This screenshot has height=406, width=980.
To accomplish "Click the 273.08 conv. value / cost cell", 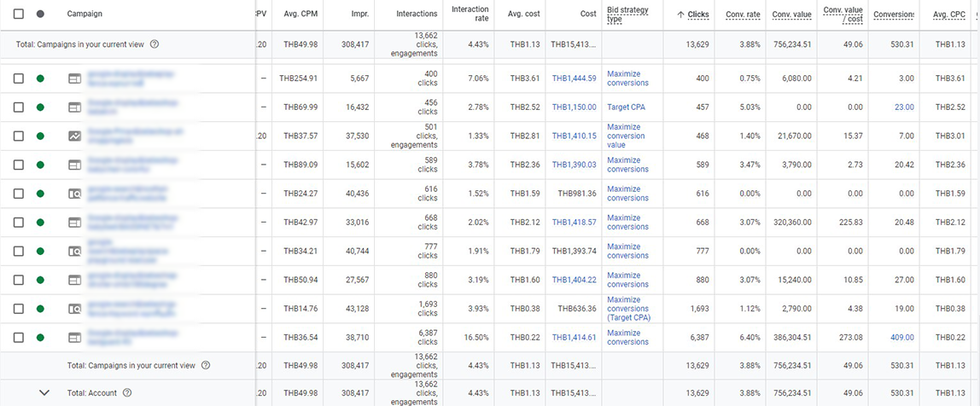I will tap(851, 337).
